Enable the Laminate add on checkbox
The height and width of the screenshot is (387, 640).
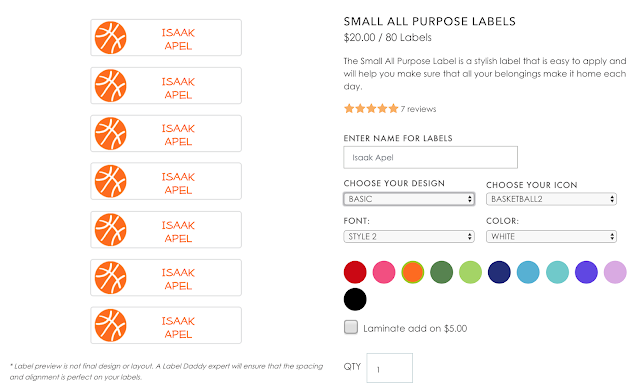coord(351,327)
